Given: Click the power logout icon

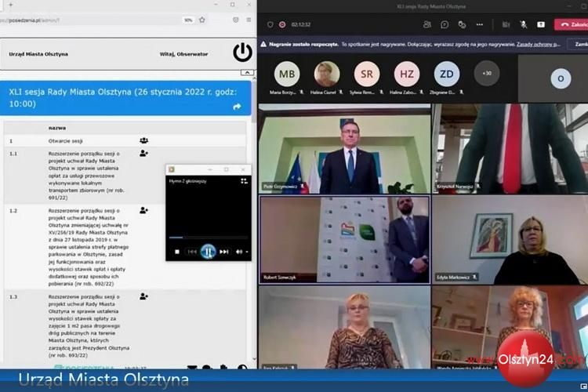Looking at the screenshot, I should 242,53.
